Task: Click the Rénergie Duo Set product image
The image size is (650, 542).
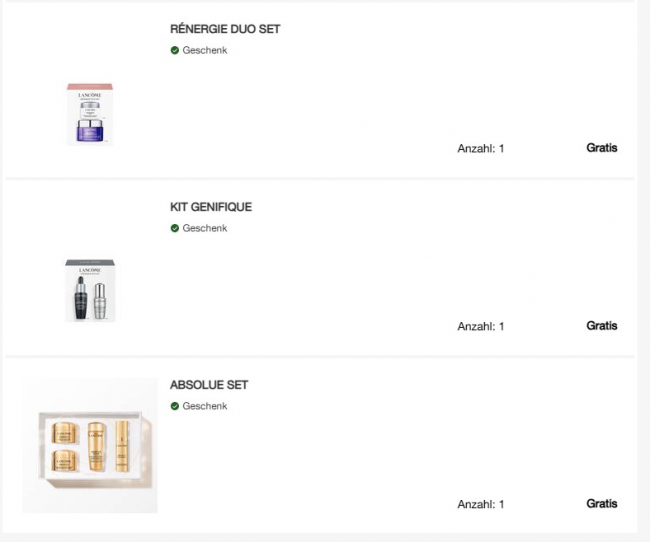Action: point(90,114)
